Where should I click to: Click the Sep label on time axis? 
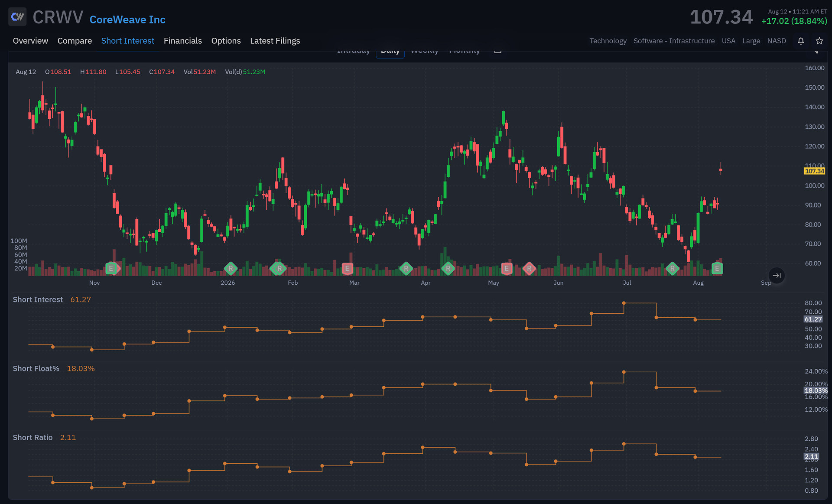pos(766,283)
